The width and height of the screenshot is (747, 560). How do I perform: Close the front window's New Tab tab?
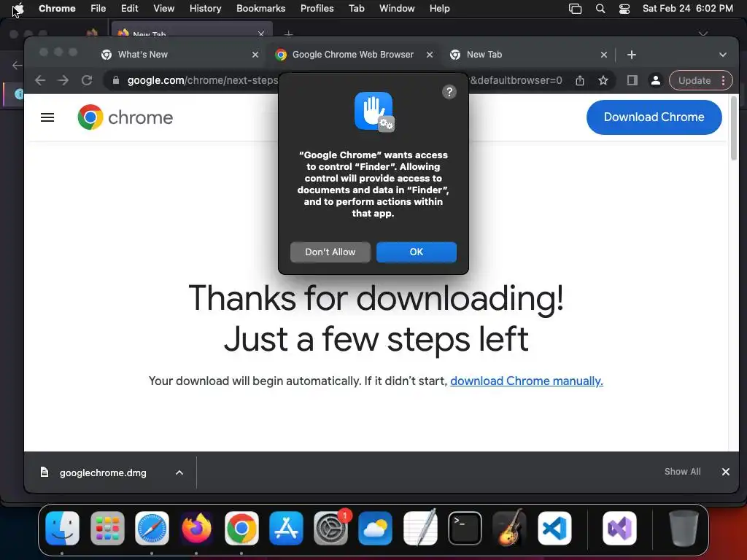click(604, 55)
